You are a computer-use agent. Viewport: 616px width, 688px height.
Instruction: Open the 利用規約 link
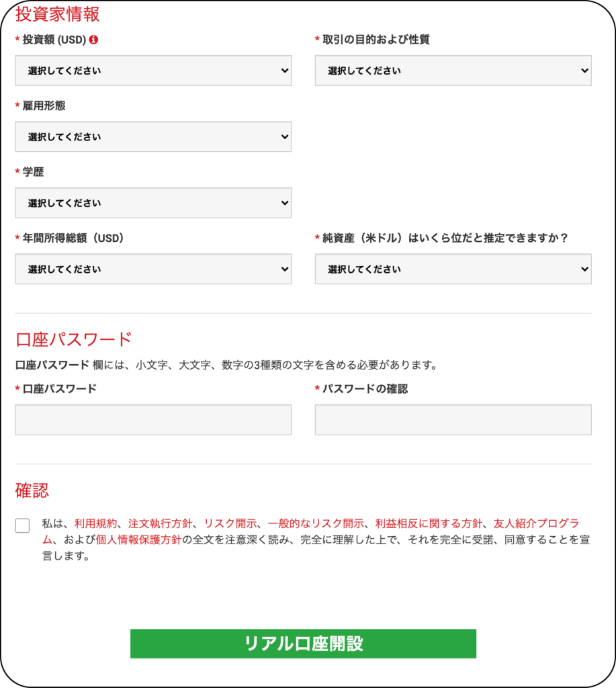(95, 523)
